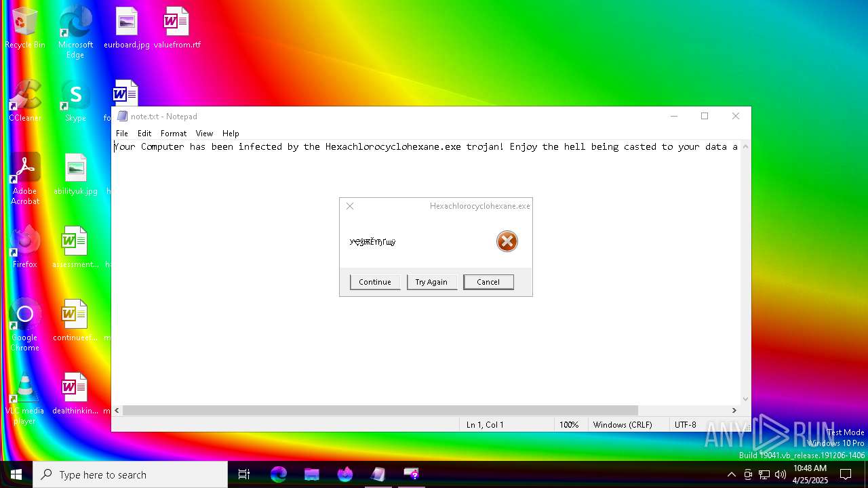
Task: Launch CCleaner desktop shortcut
Action: click(25, 101)
